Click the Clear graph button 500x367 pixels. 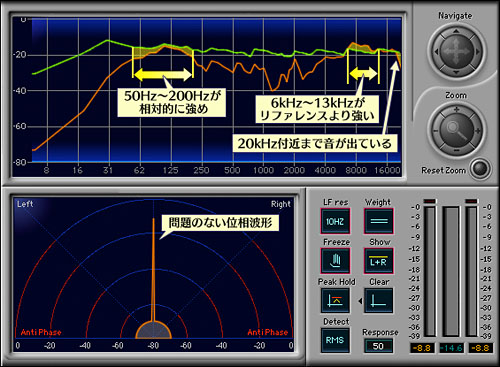(379, 300)
